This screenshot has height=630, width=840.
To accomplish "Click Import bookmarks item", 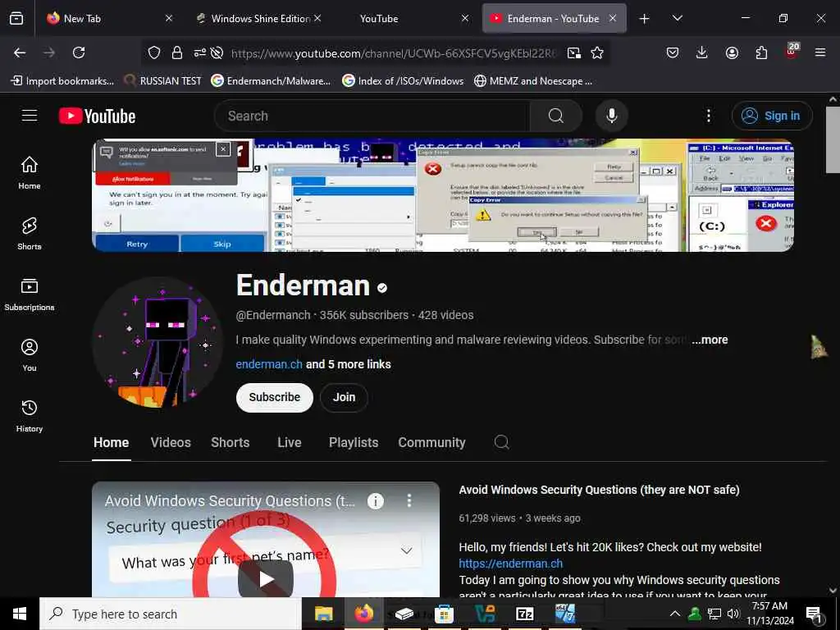I will pos(62,81).
